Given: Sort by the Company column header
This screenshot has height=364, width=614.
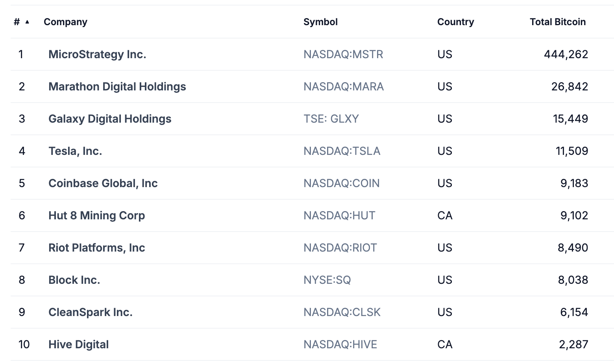Looking at the screenshot, I should (x=65, y=22).
